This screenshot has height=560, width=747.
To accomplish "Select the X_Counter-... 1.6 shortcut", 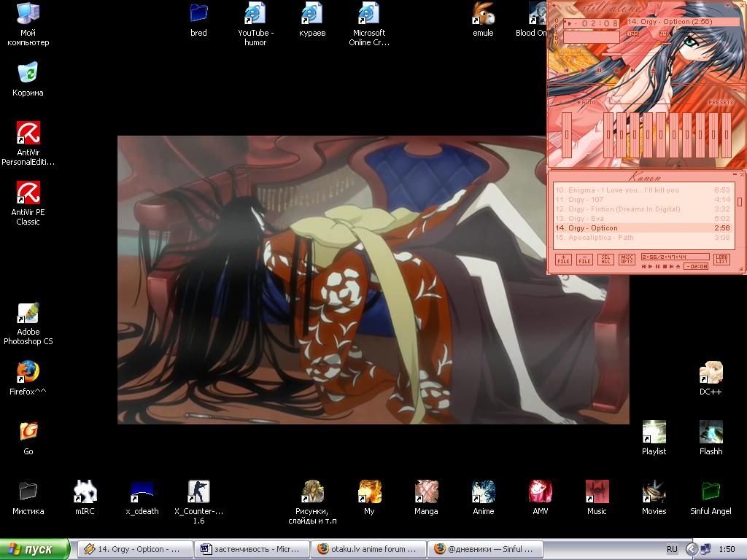I will [x=198, y=502].
